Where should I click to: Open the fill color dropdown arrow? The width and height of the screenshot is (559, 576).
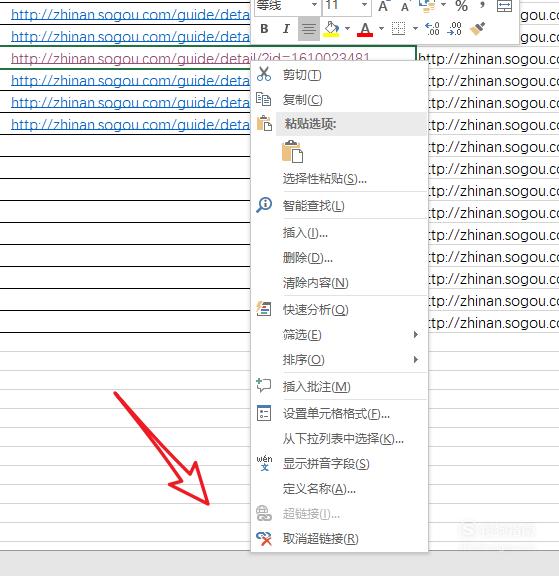tap(347, 28)
